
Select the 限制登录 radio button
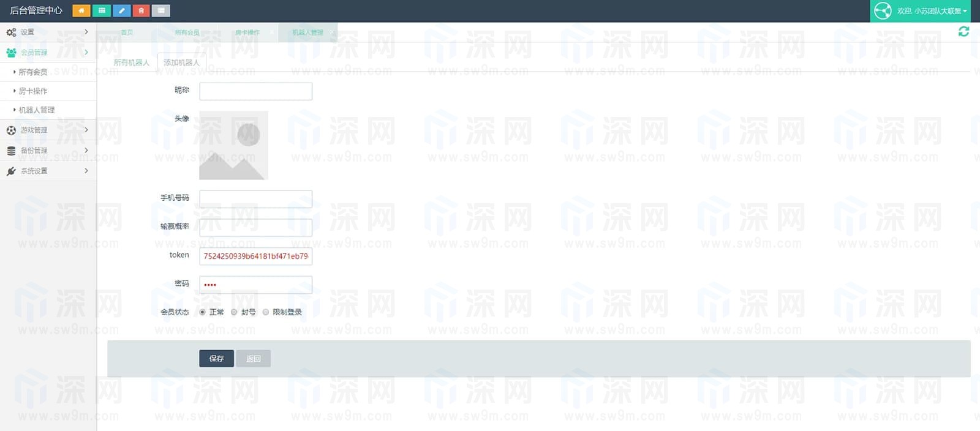tap(266, 312)
